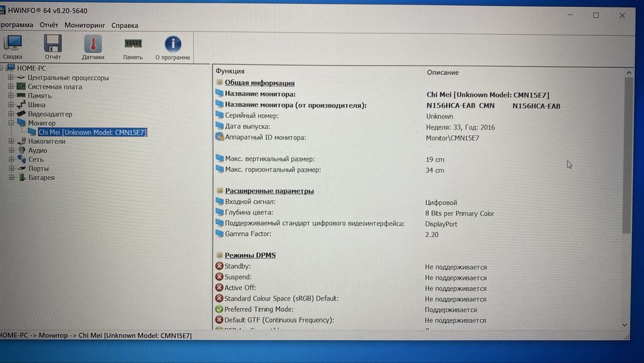
Task: Open the Датчики sensors thermometer icon
Action: [93, 44]
